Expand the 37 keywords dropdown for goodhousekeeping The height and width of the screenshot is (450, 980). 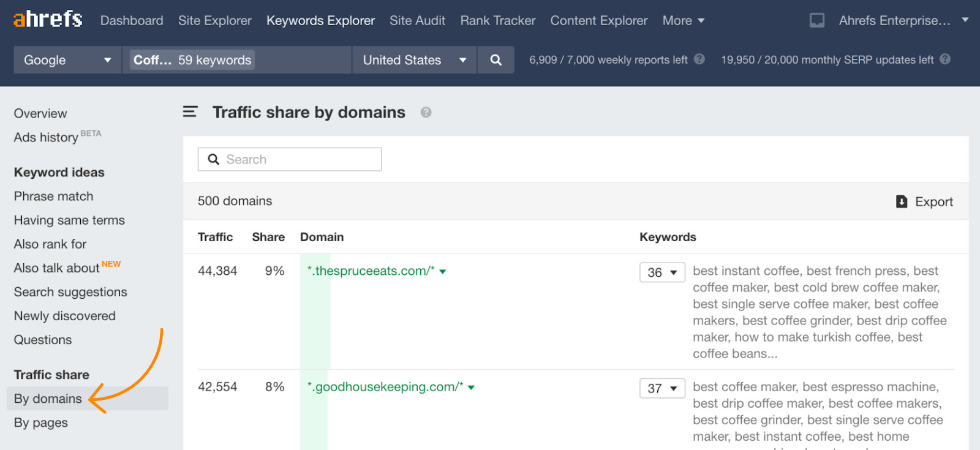[x=661, y=388]
